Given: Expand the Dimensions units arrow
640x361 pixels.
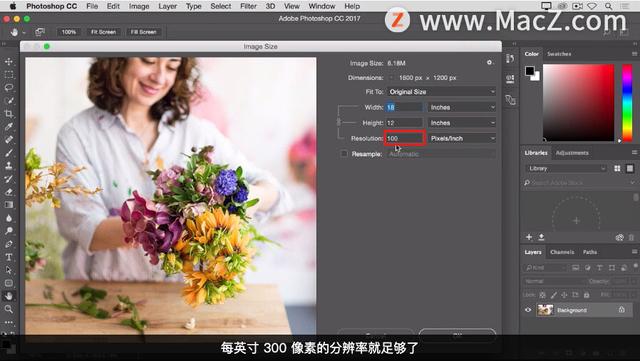Looking at the screenshot, I should pos(392,78).
